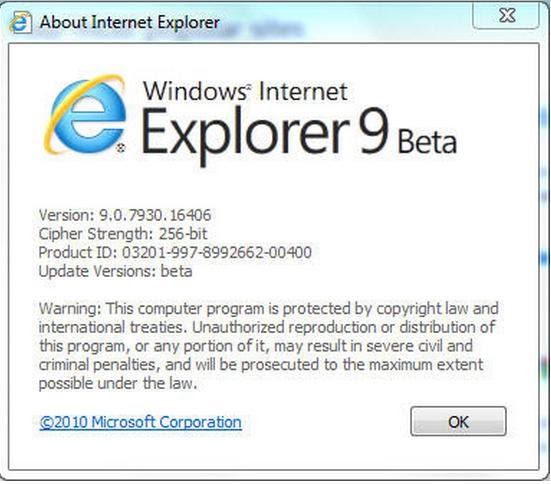The image size is (551, 484).
Task: Click the 'possible under the law' line
Action: [118, 383]
